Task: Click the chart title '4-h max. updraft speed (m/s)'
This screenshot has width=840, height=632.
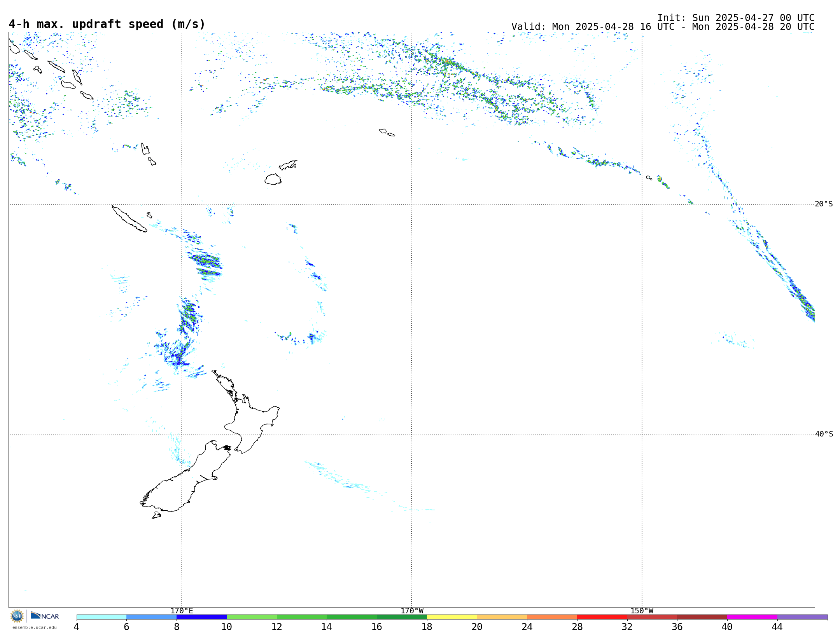Action: click(x=107, y=24)
